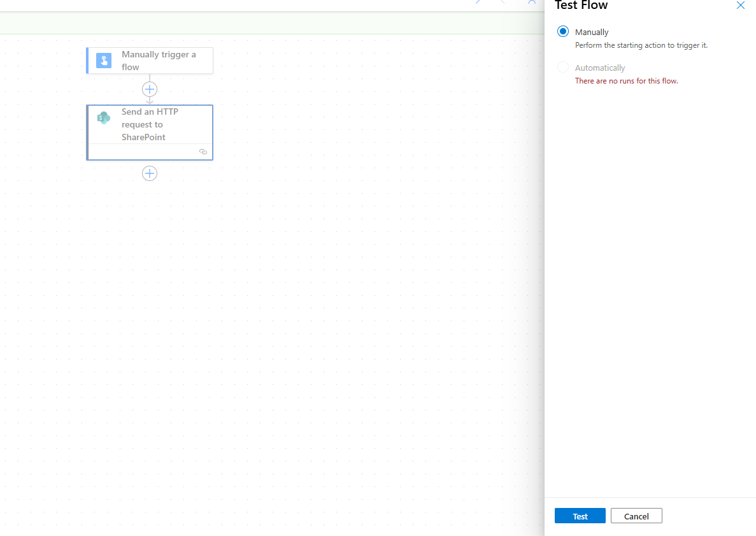Click the connection link icon on SharePoint card
Viewport: 756px width, 536px height.
203,152
